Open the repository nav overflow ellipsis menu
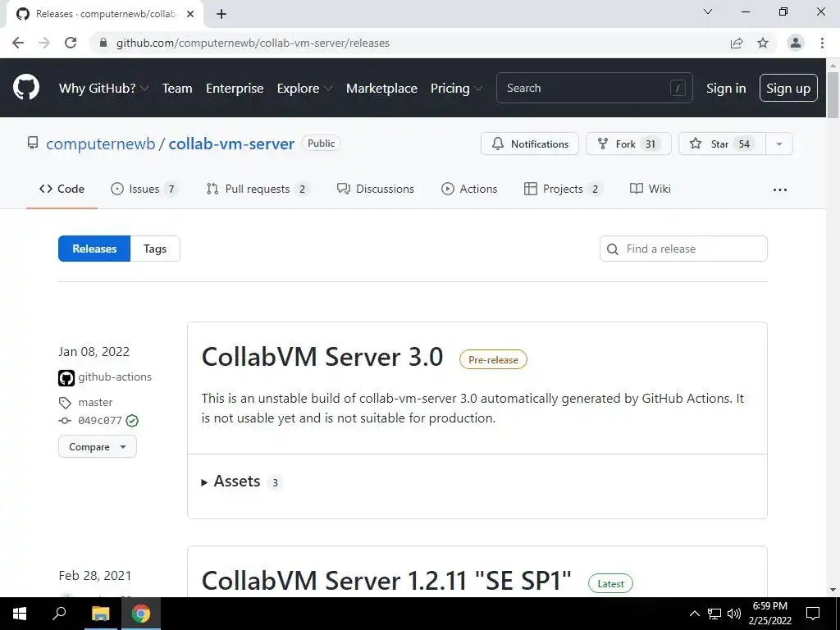 (x=780, y=189)
